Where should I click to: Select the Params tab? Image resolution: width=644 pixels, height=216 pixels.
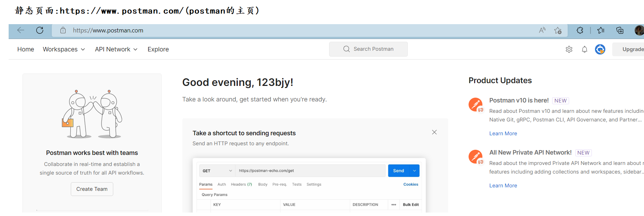point(206,185)
